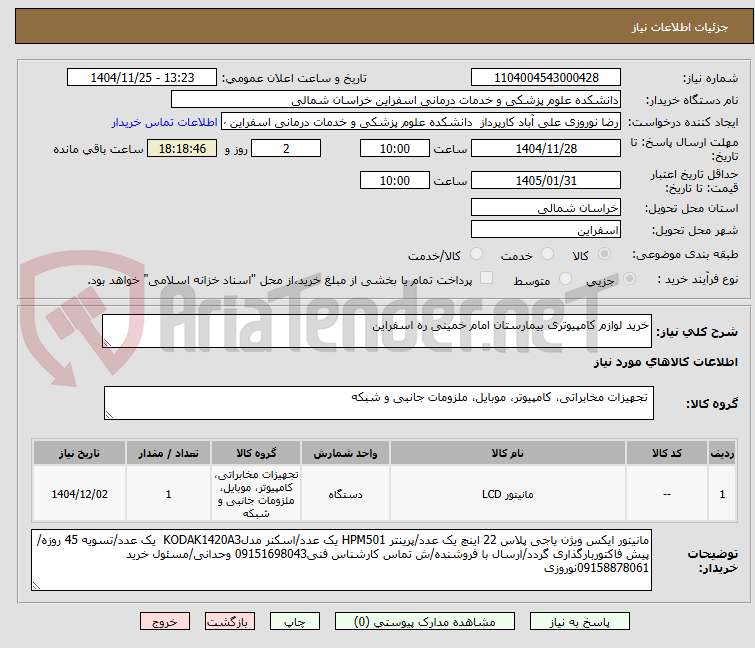Viewport: 755px width, 648px height.
Task: Click the اطلاعات کالاهای مورد نیاز heading
Action: 665,362
